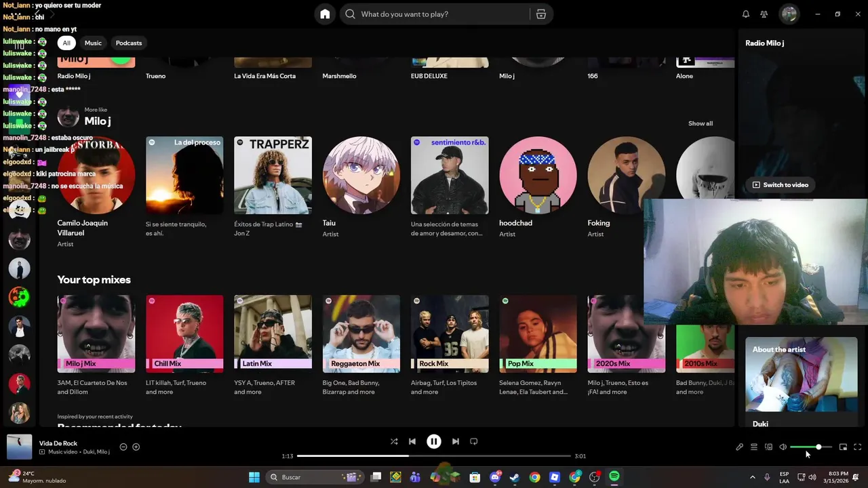Click the volume slider
The image size is (868, 488).
pyautogui.click(x=811, y=447)
